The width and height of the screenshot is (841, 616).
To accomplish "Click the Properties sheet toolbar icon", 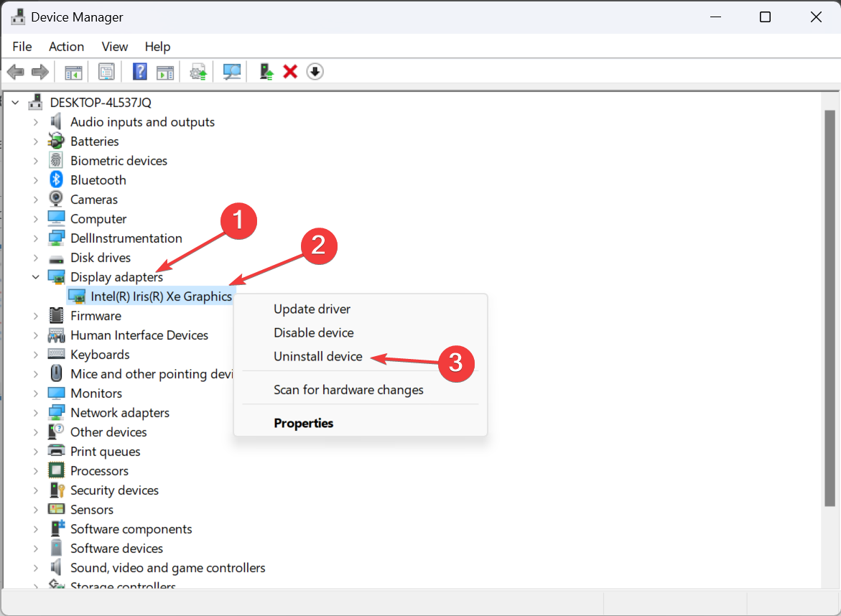I will [x=106, y=72].
